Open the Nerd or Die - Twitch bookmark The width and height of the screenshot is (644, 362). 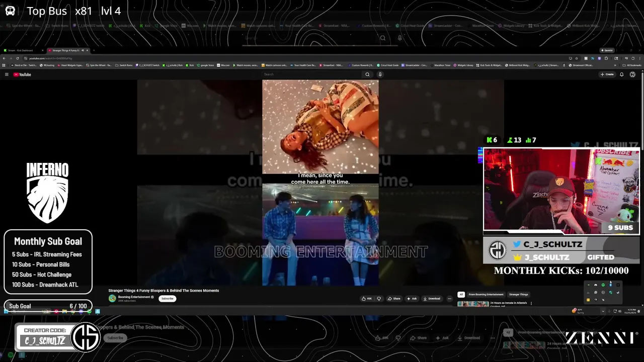(x=23, y=65)
